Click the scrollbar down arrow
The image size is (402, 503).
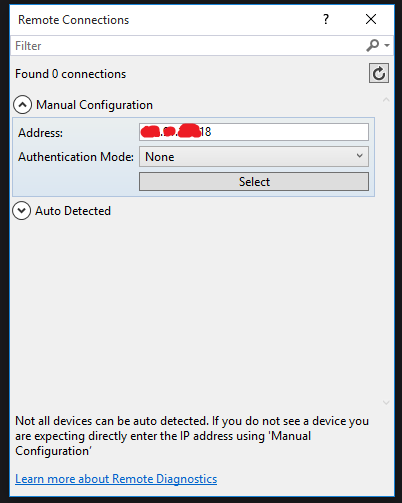click(386, 403)
